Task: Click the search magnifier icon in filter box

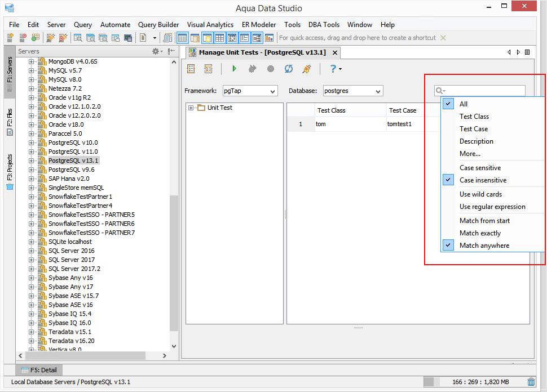Action: pos(439,91)
